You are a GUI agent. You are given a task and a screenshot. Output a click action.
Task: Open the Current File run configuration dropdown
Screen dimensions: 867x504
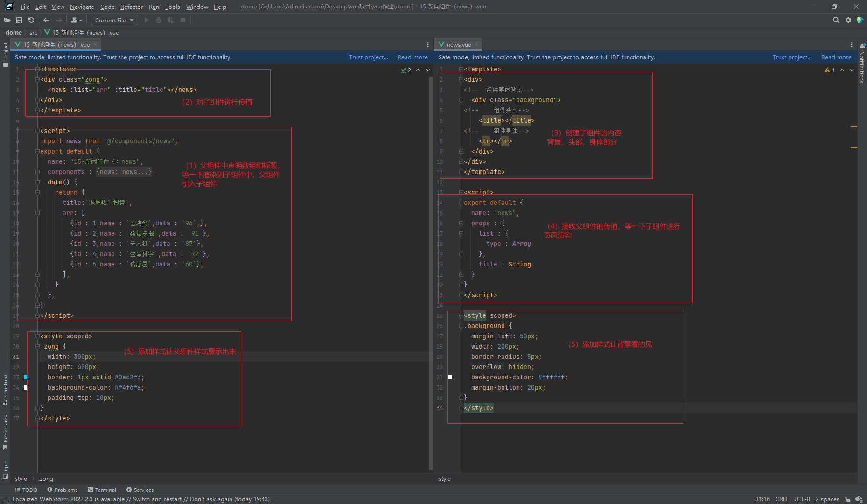point(114,20)
